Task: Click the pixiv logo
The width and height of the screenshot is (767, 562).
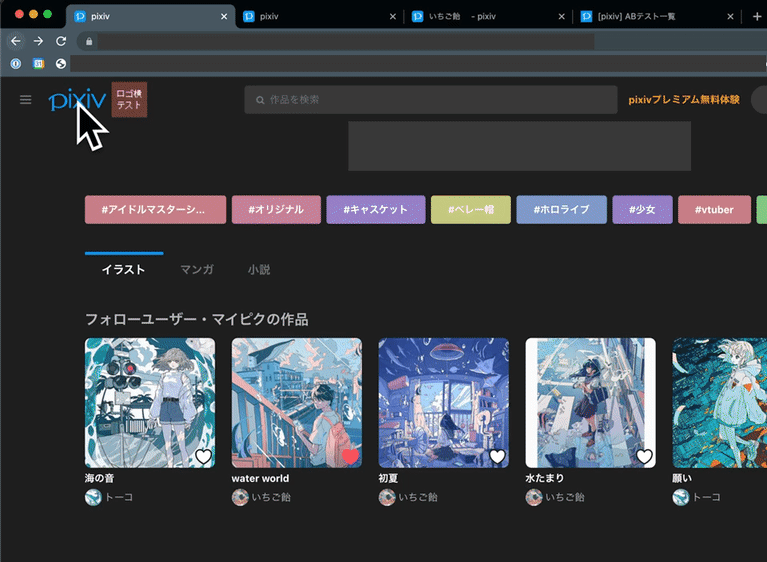Action: (76, 100)
